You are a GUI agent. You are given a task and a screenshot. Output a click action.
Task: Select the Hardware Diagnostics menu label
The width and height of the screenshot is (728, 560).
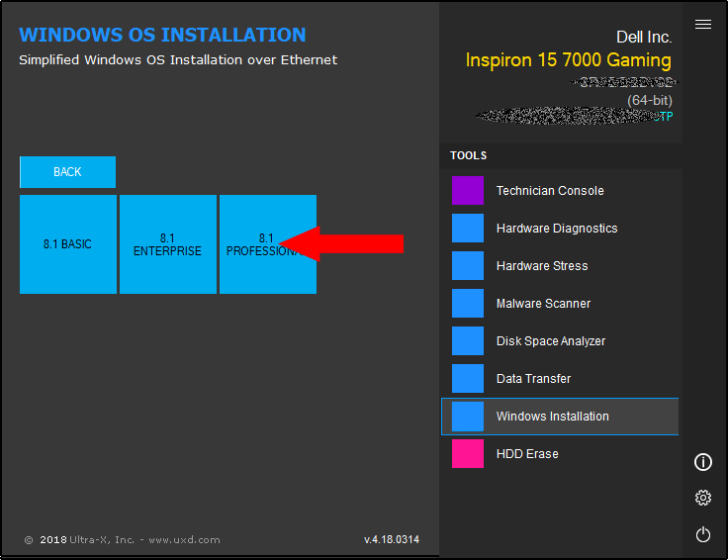(557, 229)
